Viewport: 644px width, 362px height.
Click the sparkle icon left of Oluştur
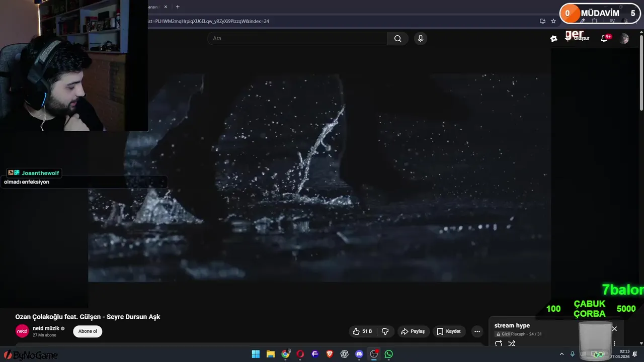[554, 39]
